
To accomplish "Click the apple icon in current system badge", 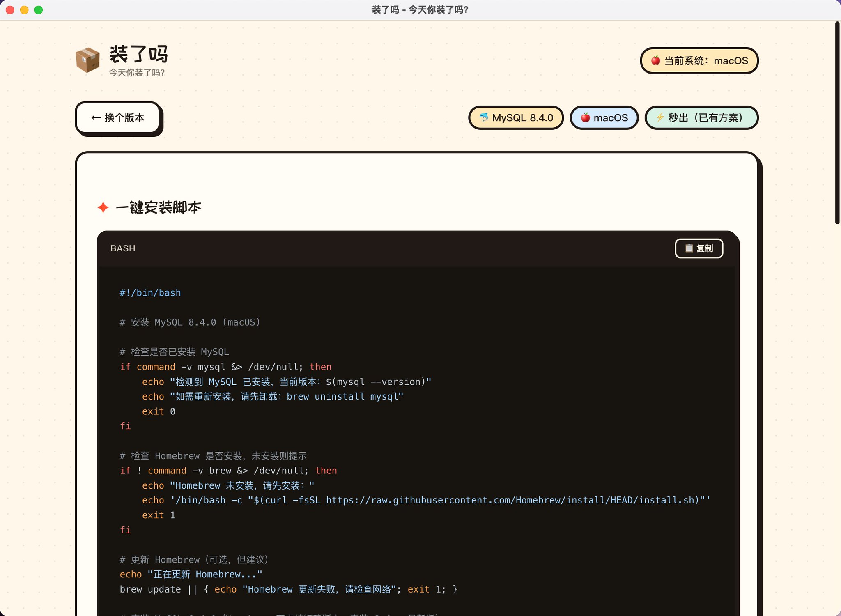I will [x=656, y=61].
